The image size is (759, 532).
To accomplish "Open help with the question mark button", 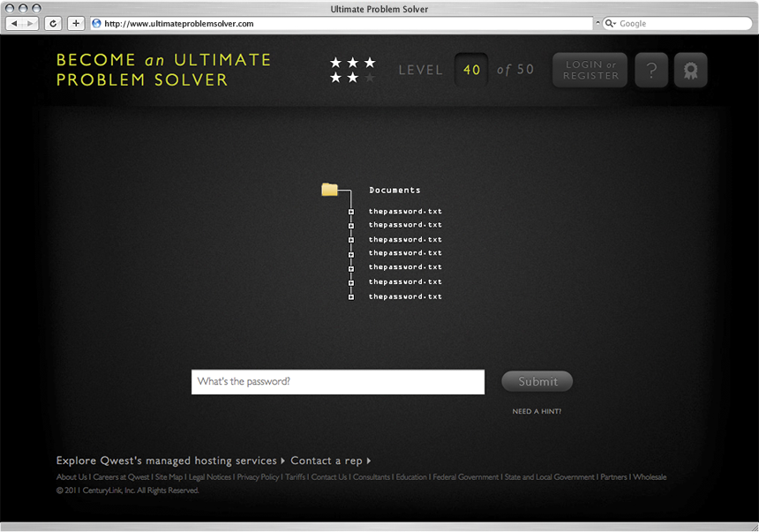I will 651,71.
